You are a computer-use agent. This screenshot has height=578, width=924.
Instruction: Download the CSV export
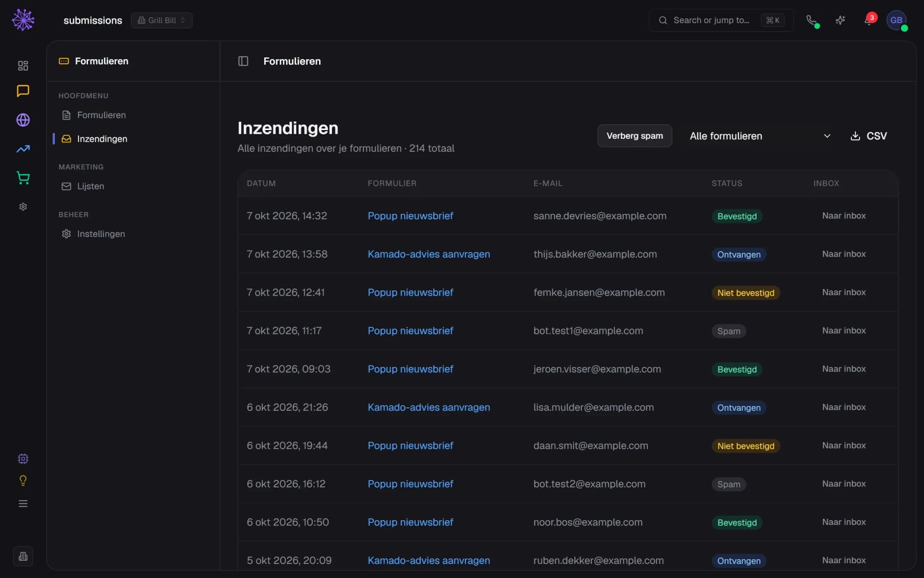(869, 136)
